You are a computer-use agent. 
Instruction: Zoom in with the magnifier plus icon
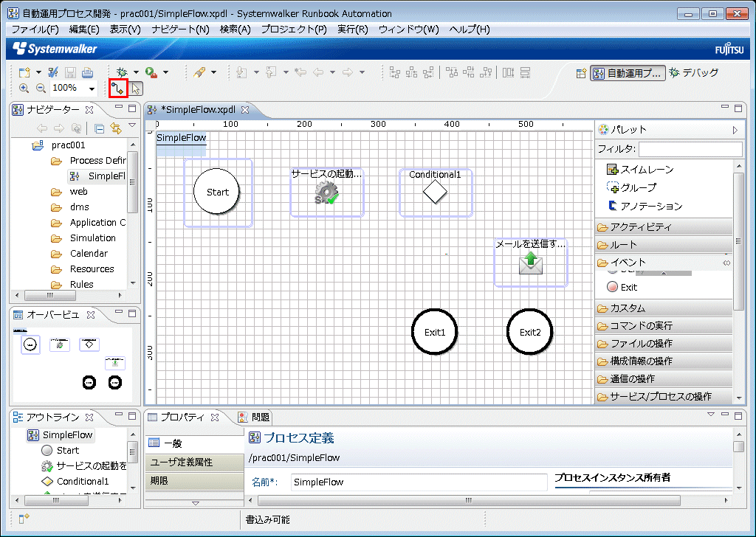click(24, 88)
